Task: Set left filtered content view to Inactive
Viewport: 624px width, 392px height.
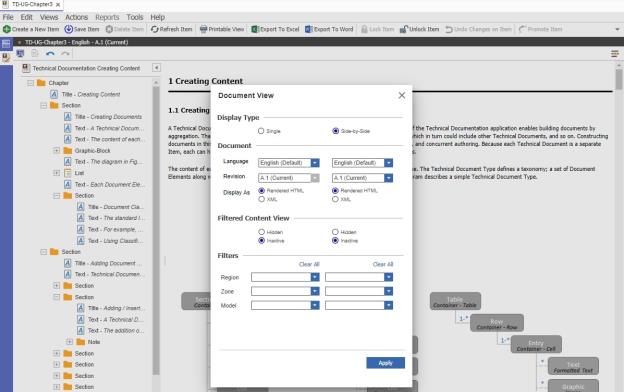Action: (261, 240)
